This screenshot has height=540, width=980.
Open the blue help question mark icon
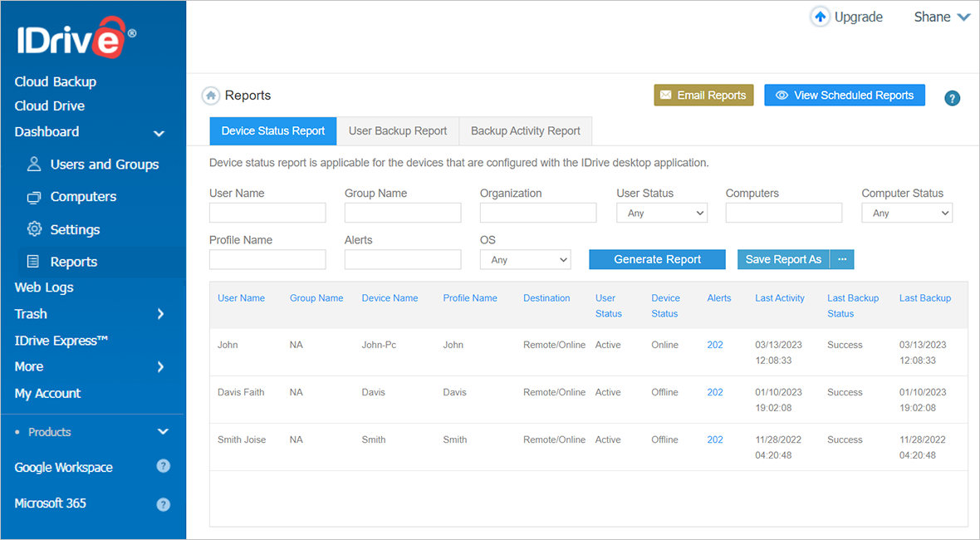[952, 98]
